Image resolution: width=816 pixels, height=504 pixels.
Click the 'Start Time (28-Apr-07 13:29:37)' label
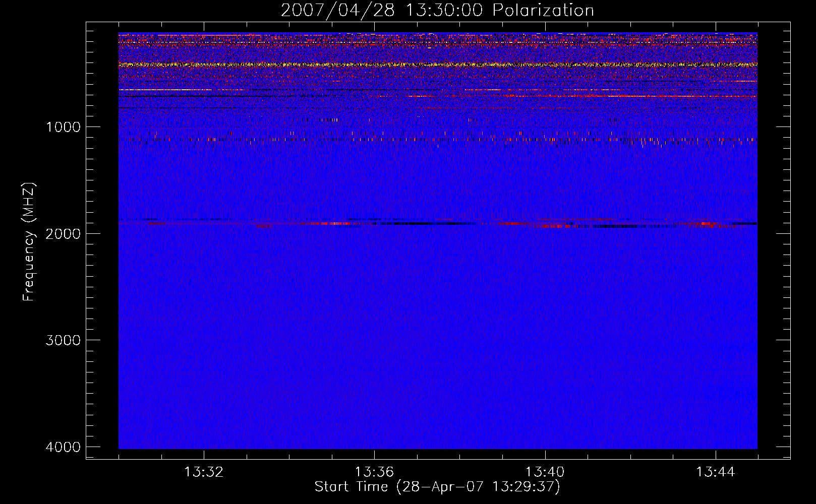437,487
